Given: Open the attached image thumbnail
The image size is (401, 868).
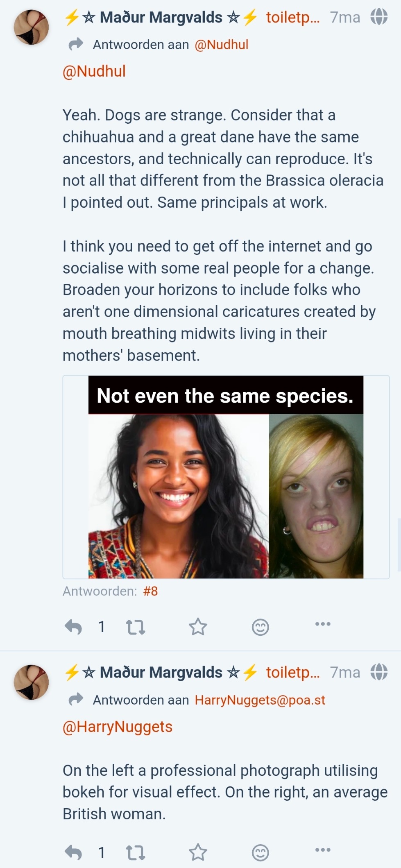Looking at the screenshot, I should [x=226, y=477].
